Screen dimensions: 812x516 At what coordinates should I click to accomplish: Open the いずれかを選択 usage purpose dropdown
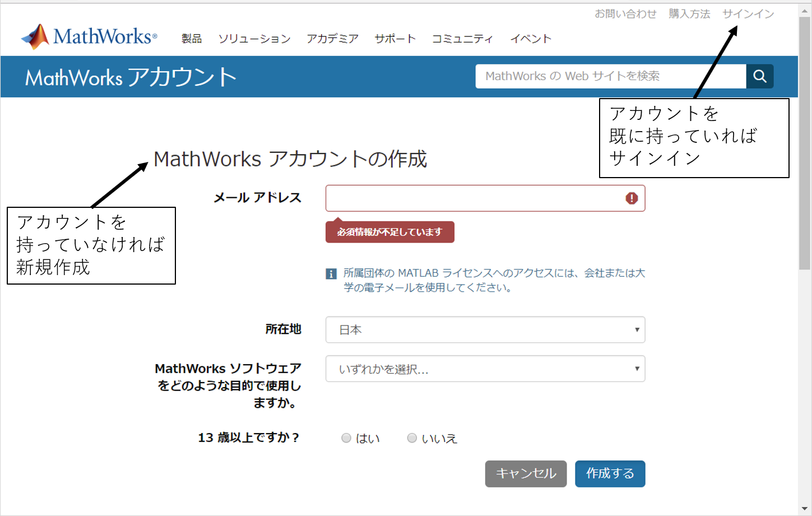(485, 369)
